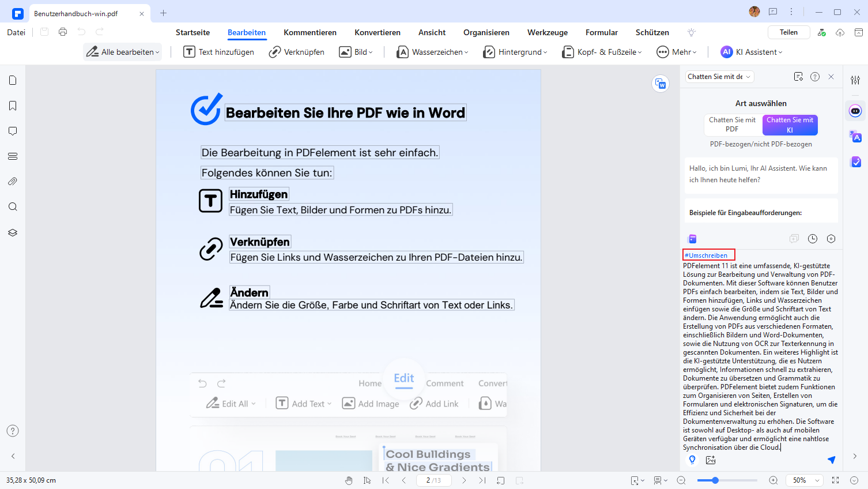Open chat history clock icon
The height and width of the screenshot is (489, 868).
(813, 239)
